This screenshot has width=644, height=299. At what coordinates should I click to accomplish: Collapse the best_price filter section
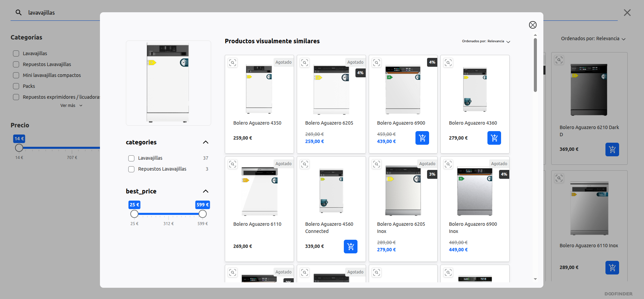[205, 191]
